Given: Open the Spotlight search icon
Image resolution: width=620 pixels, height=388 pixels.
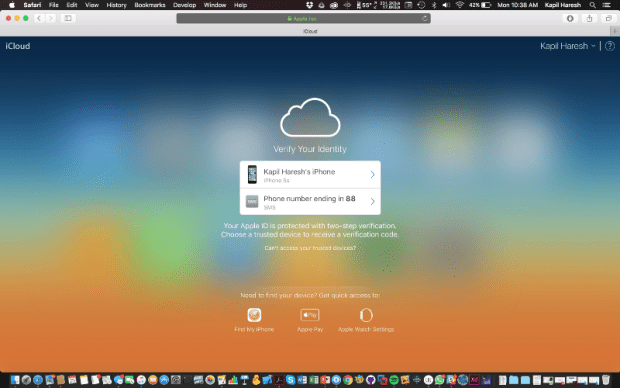Looking at the screenshot, I should coord(592,5).
